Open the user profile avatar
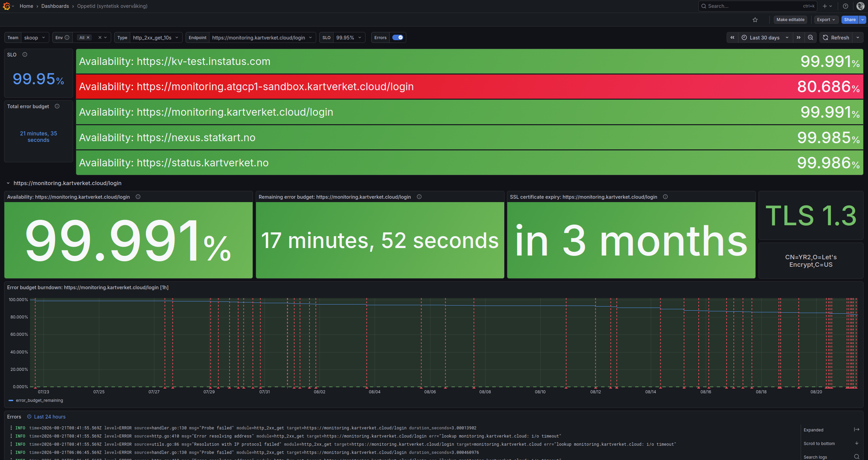 point(861,6)
